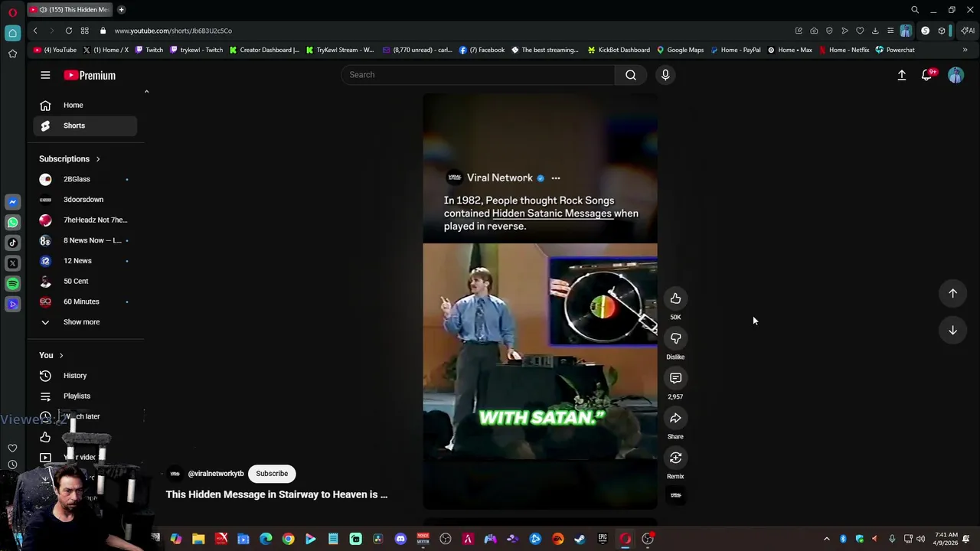Go to the previous Short with up arrow

[x=952, y=293]
